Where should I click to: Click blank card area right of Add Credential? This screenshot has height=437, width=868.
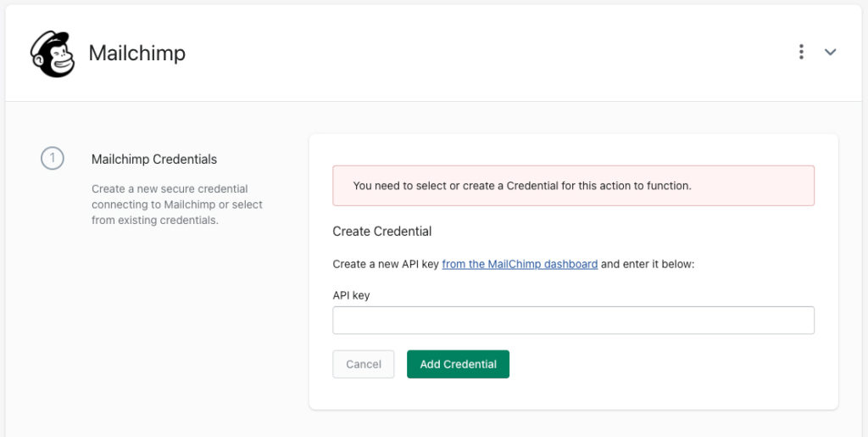coord(659,364)
